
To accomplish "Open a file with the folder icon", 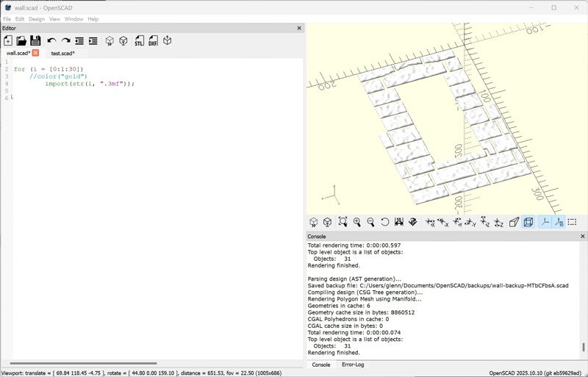I will [21, 41].
